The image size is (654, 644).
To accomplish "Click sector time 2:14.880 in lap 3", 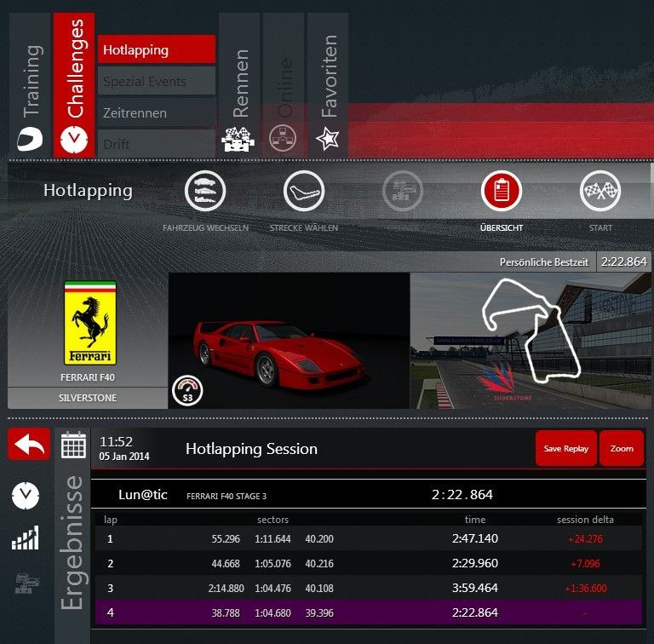I will [226, 588].
